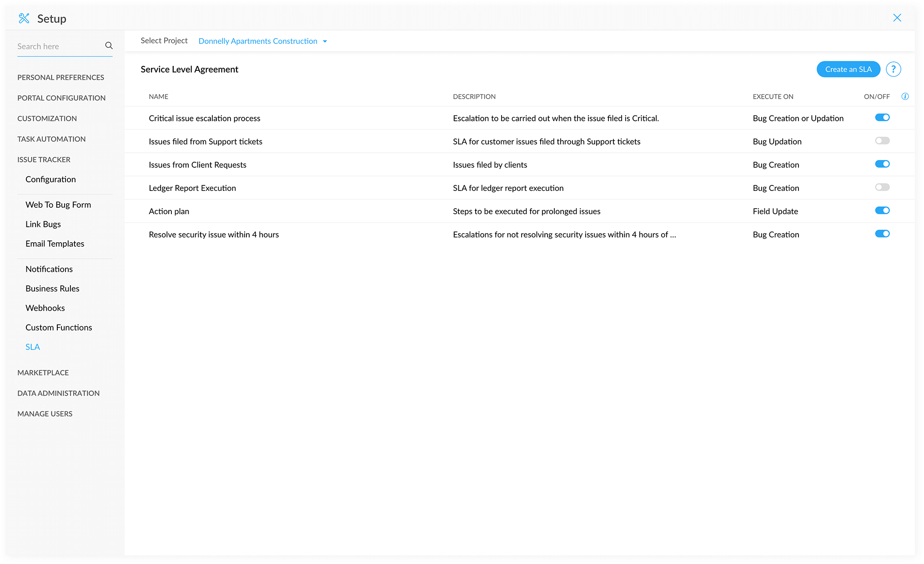Click the DESCRIPTION column header
This screenshot has width=924, height=564.
474,96
